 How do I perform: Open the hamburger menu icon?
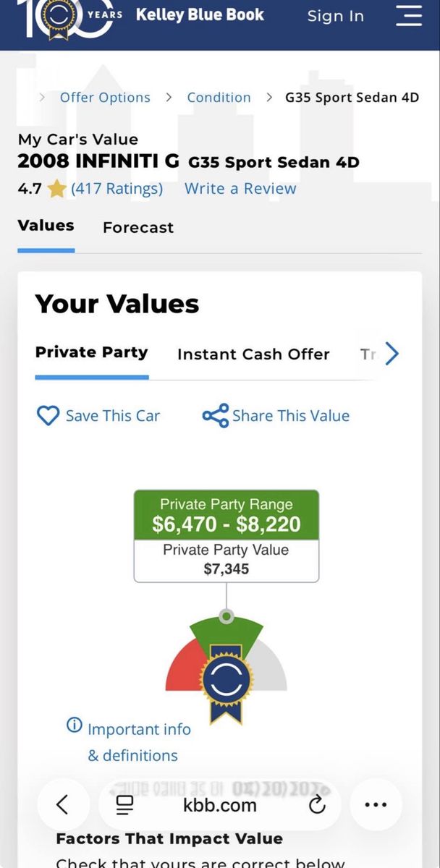click(x=409, y=15)
